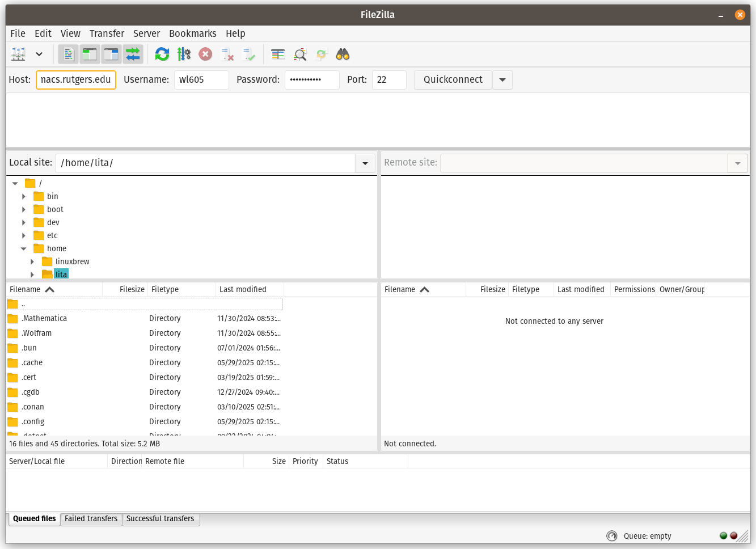
Task: Toggle processing of the transfer queue
Action: coord(184,54)
